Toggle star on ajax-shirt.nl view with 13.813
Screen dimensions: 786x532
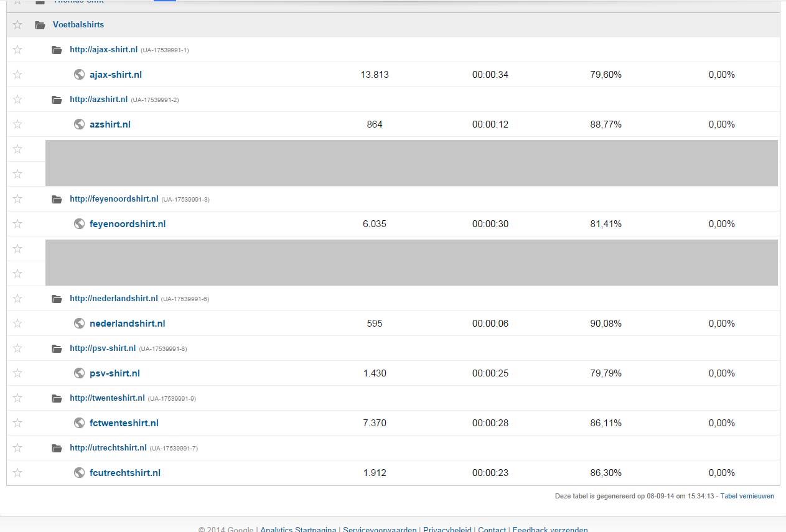click(x=17, y=75)
